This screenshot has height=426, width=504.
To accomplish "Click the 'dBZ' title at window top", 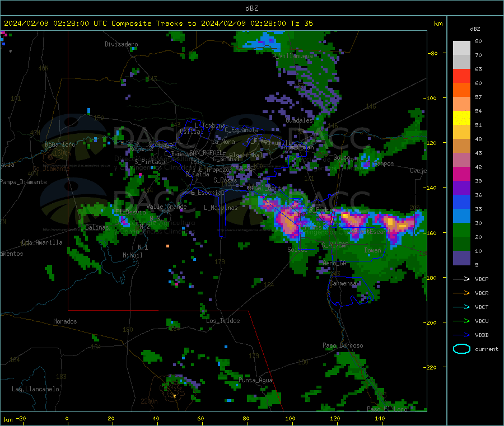I will [x=251, y=8].
